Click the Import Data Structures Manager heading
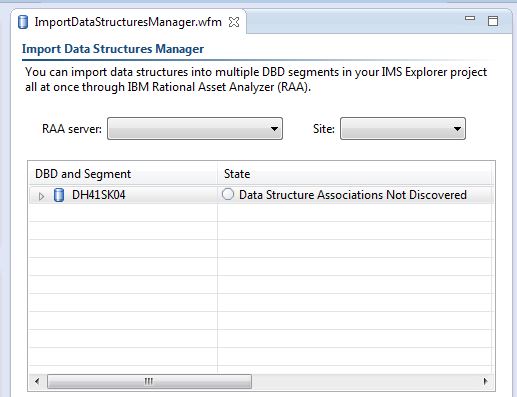The width and height of the screenshot is (517, 397). (x=113, y=49)
